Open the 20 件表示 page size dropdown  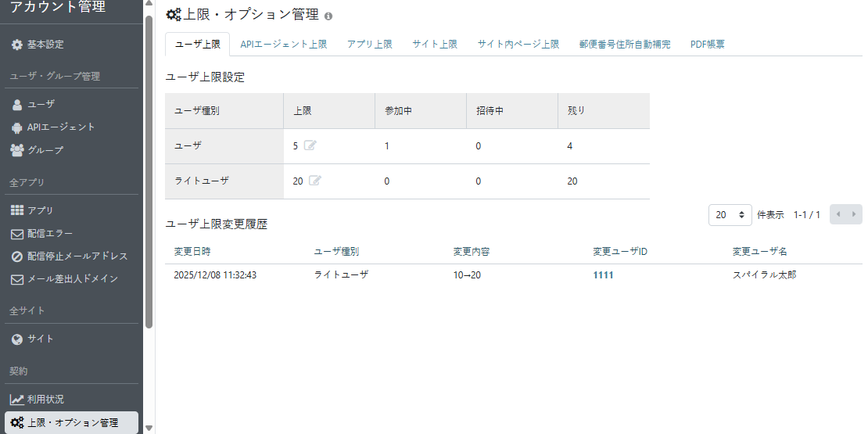(730, 215)
